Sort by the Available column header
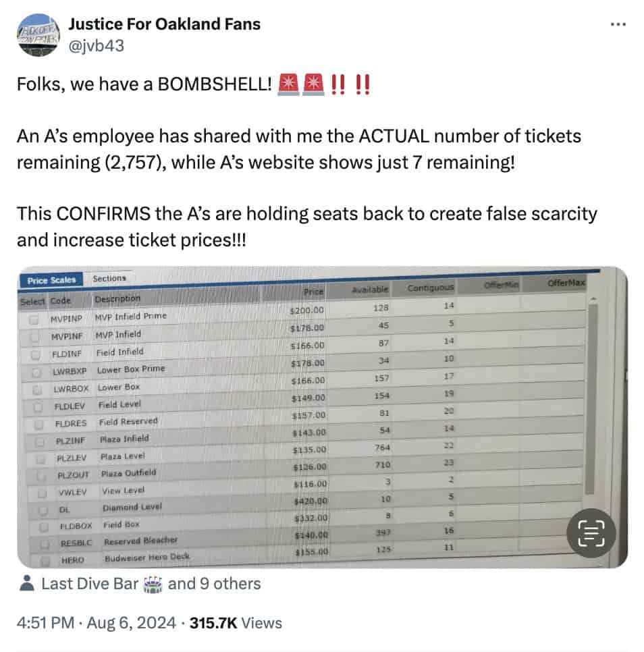This screenshot has width=644, height=652. tap(370, 290)
